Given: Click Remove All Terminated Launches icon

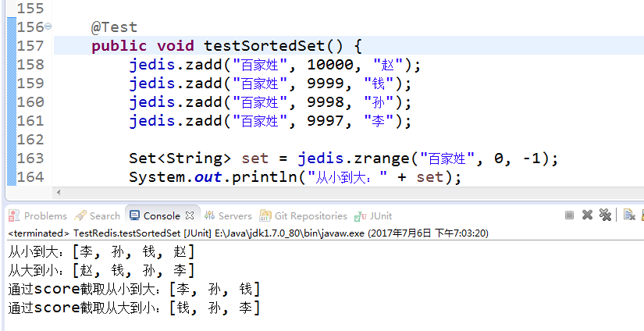Looking at the screenshot, I should pos(605,215).
